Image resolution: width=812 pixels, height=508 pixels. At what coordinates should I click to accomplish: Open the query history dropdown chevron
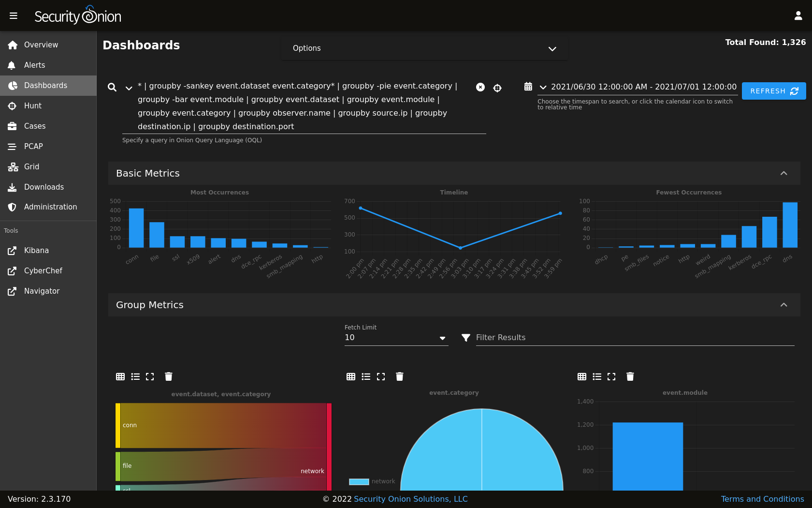[x=129, y=88]
